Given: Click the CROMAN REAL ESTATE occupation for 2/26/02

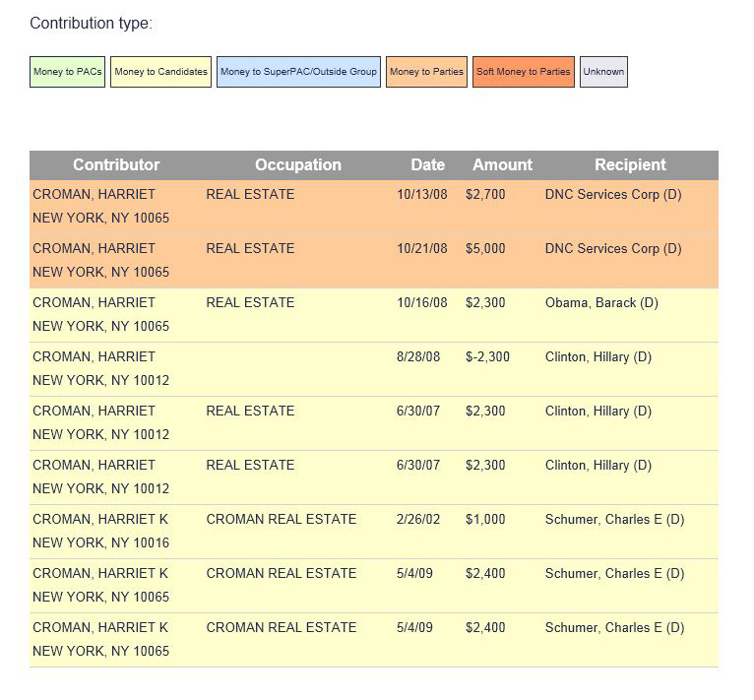Looking at the screenshot, I should tap(282, 520).
